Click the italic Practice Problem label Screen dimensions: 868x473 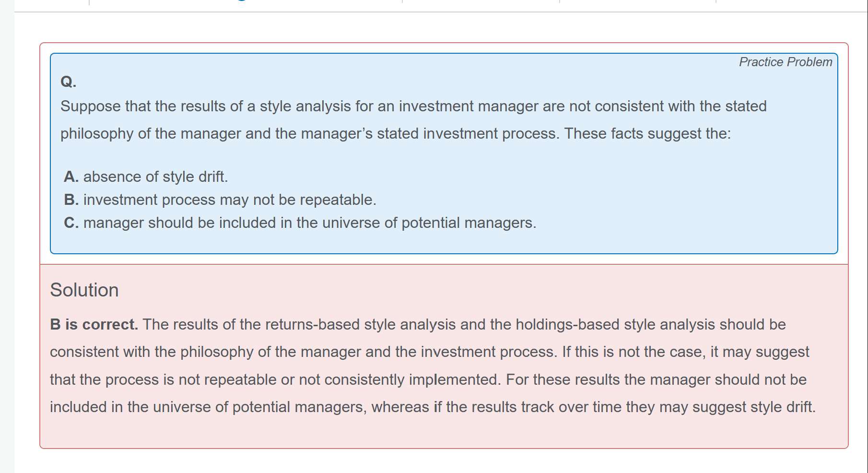click(785, 62)
